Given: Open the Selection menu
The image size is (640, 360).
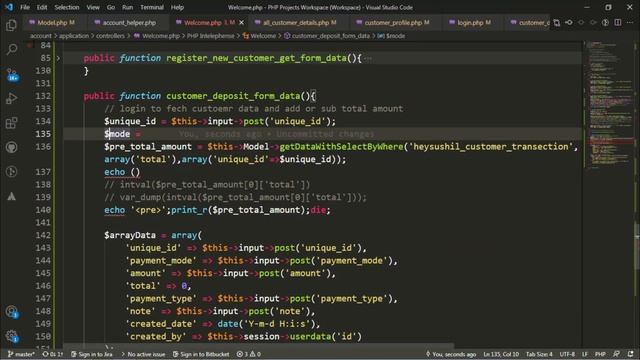Looking at the screenshot, I should point(67,7).
